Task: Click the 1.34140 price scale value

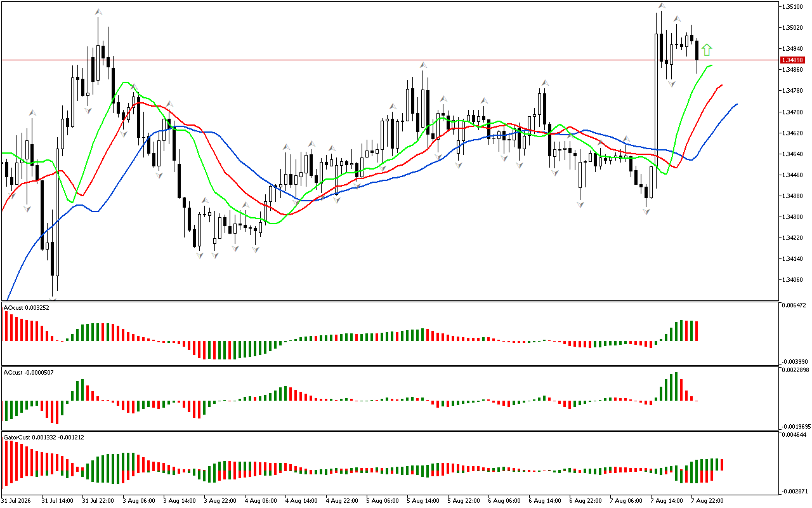Action: 793,258
